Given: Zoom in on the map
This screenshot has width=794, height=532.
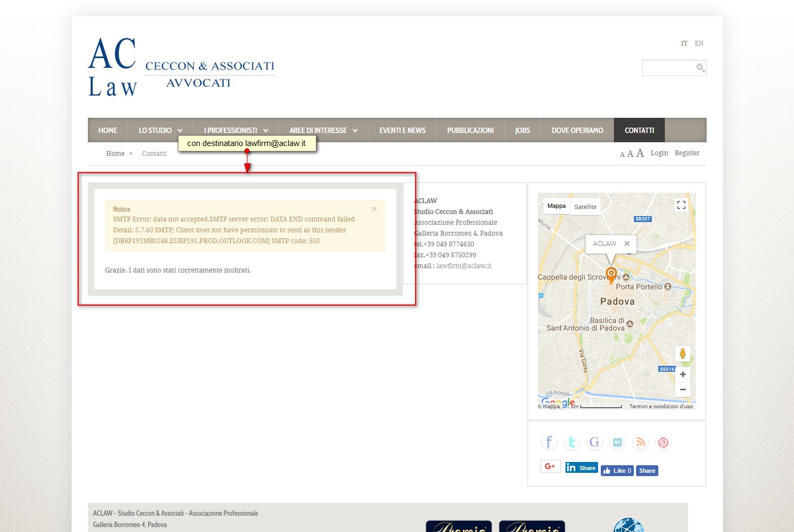Looking at the screenshot, I should tap(683, 375).
